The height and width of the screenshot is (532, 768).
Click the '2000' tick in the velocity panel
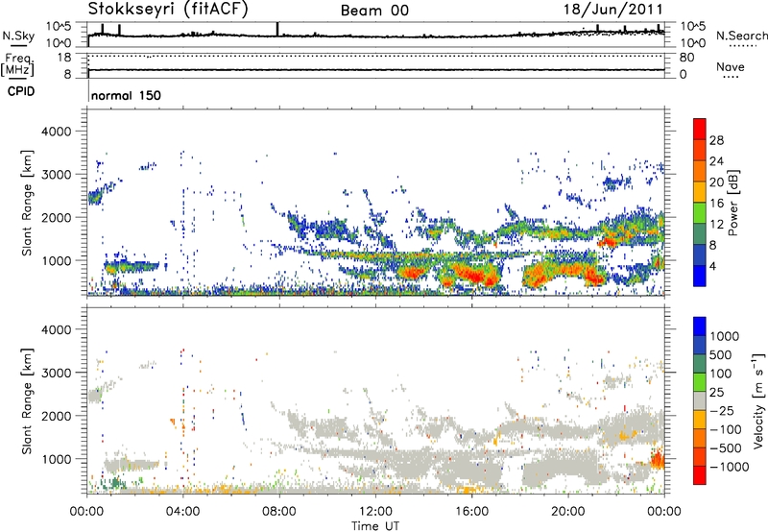[x=57, y=416]
